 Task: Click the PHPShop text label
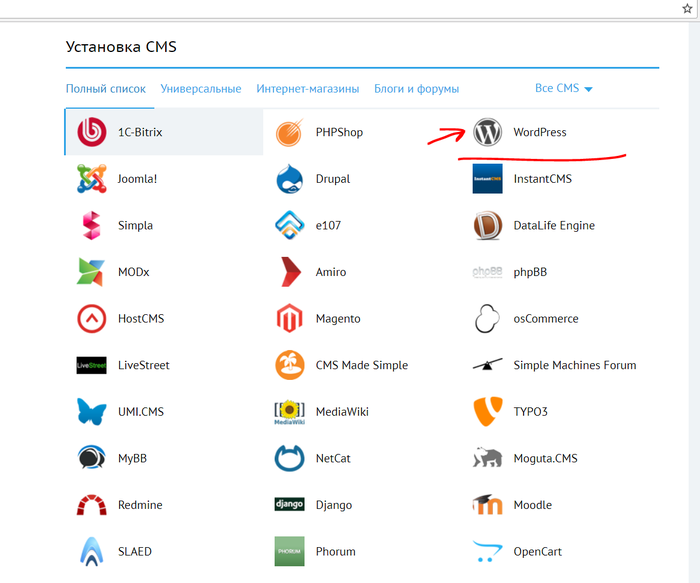pyautogui.click(x=339, y=132)
